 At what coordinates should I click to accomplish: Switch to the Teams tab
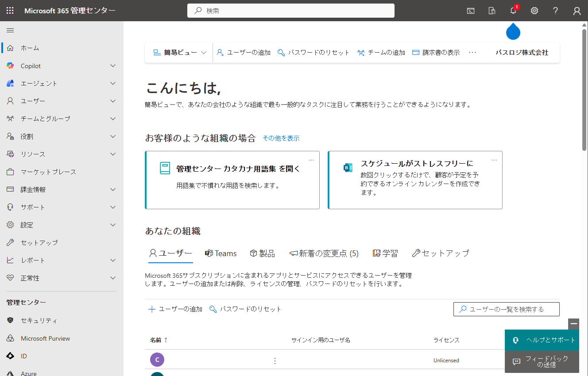[x=220, y=253]
